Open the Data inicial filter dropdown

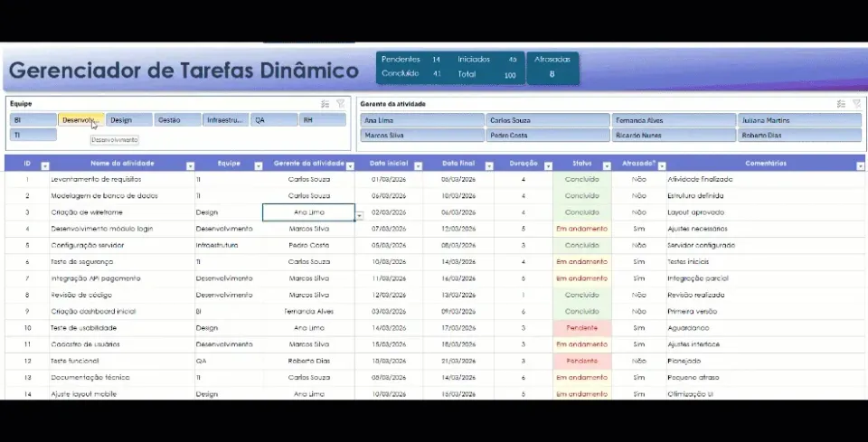[418, 166]
